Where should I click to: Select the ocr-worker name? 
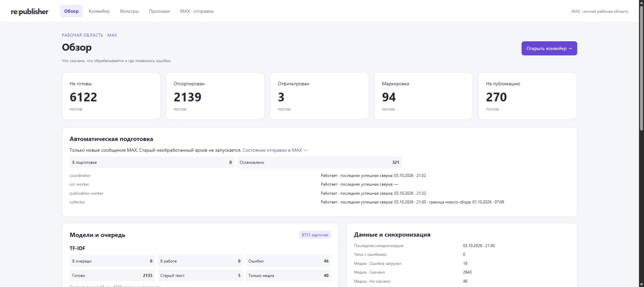pos(79,184)
